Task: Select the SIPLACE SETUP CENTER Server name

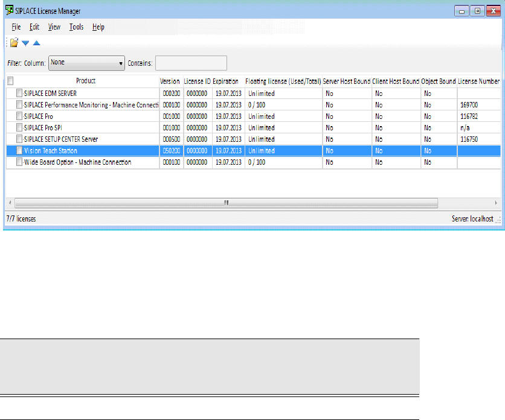Action: 61,139
